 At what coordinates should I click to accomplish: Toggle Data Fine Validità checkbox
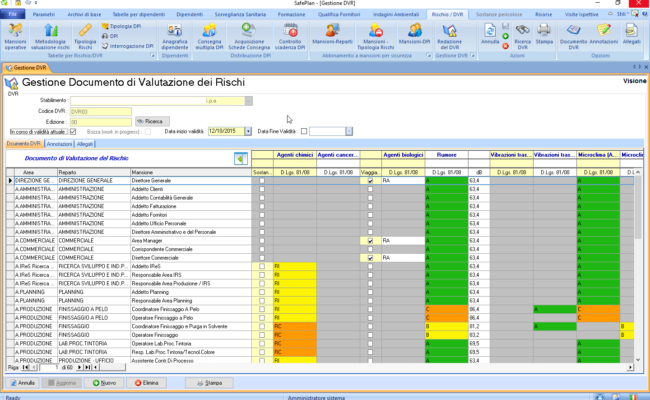304,131
